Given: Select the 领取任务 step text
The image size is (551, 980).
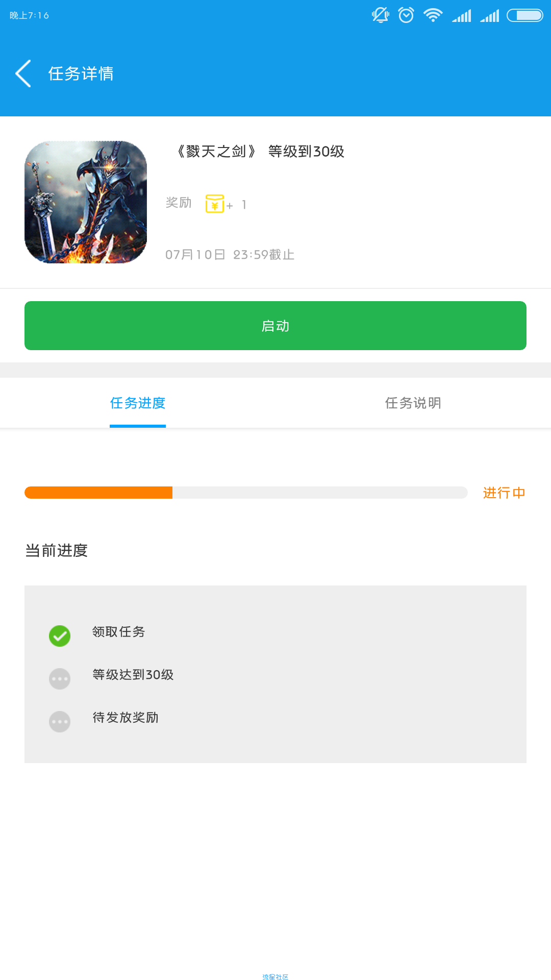Looking at the screenshot, I should (119, 632).
